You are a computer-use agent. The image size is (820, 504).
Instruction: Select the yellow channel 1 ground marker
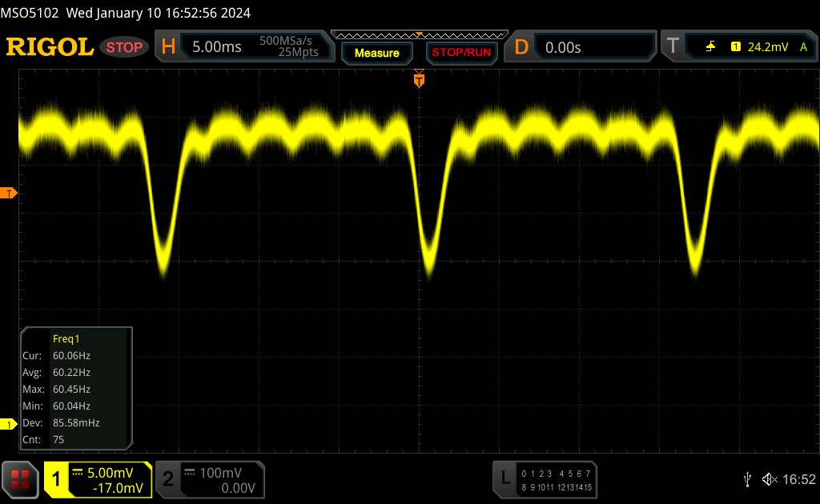click(9, 423)
